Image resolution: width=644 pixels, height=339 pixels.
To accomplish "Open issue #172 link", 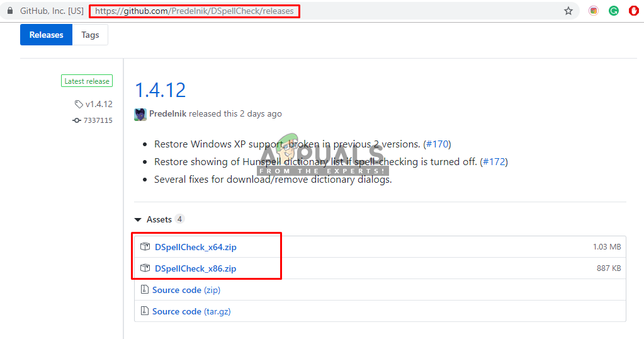I will (x=494, y=162).
